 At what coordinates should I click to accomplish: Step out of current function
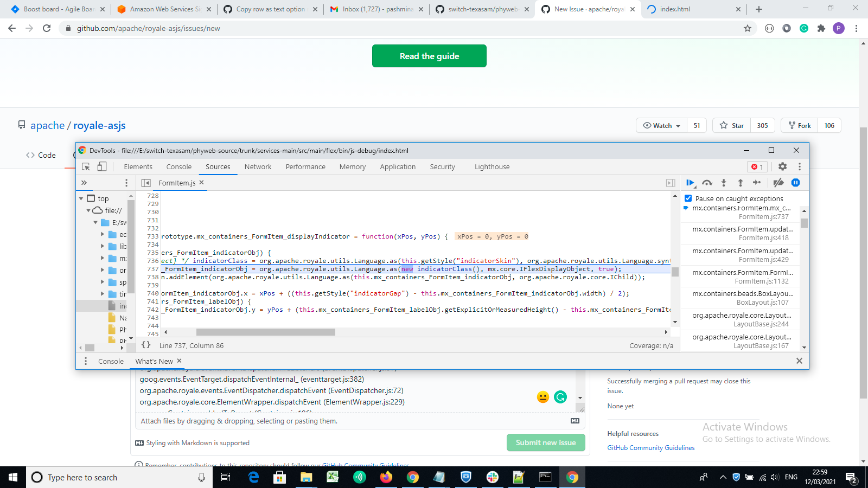(740, 183)
